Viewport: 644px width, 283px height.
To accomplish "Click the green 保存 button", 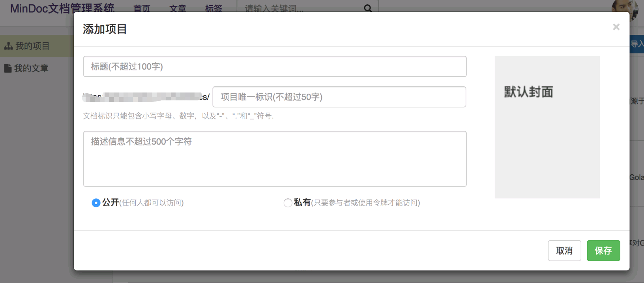I will click(x=603, y=251).
